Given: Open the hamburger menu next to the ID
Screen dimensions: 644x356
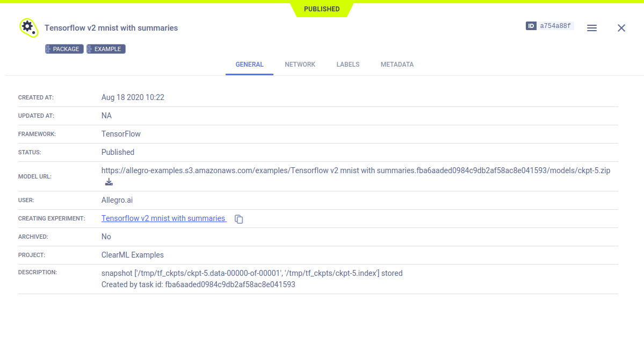Looking at the screenshot, I should (592, 28).
